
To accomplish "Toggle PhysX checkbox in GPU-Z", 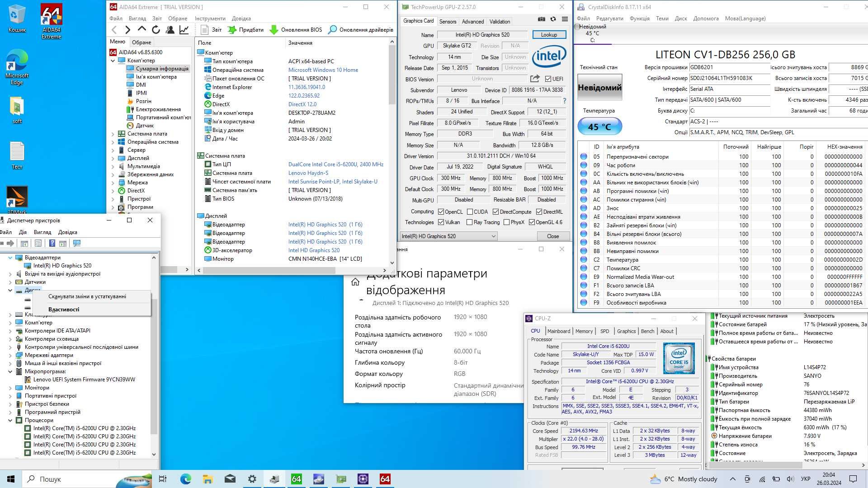I will point(506,222).
